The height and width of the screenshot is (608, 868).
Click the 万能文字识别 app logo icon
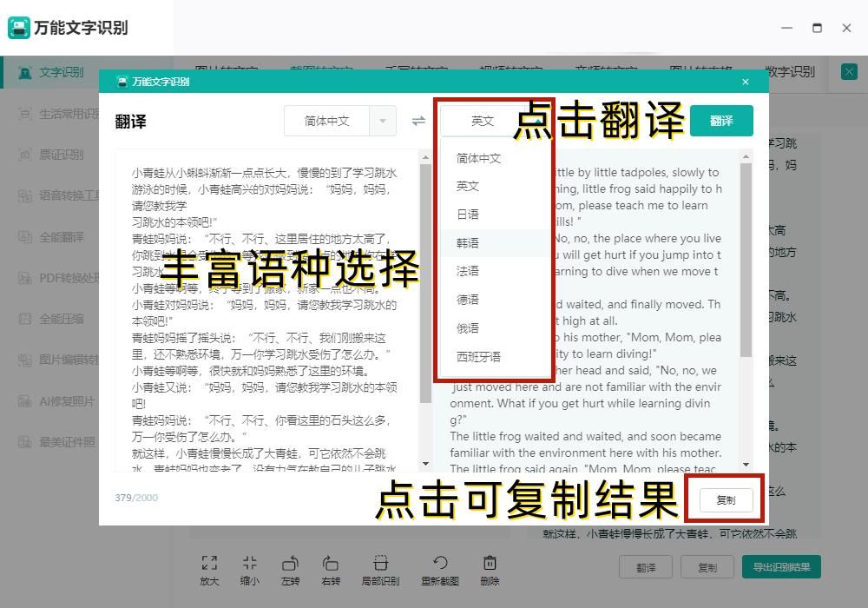coord(19,28)
